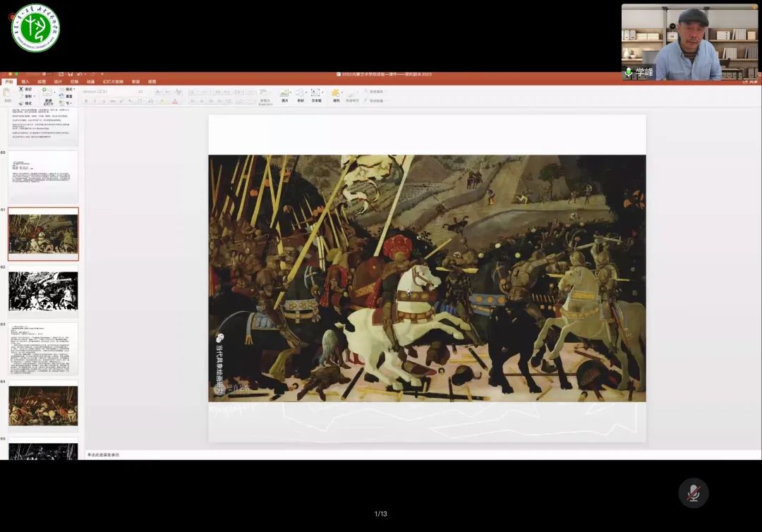Select the Home (开始) ribbon tab
This screenshot has height=532, width=762.
[8, 82]
